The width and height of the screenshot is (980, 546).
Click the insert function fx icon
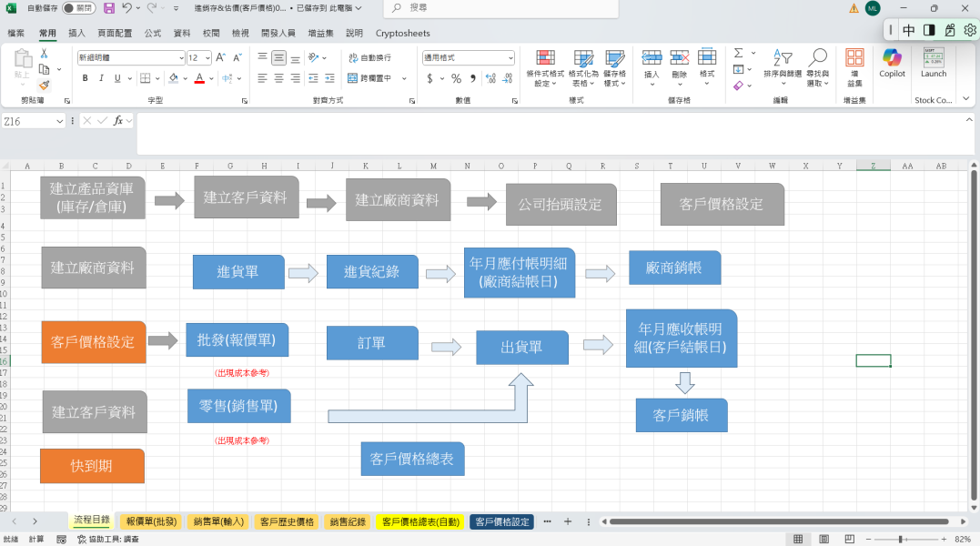coord(117,120)
